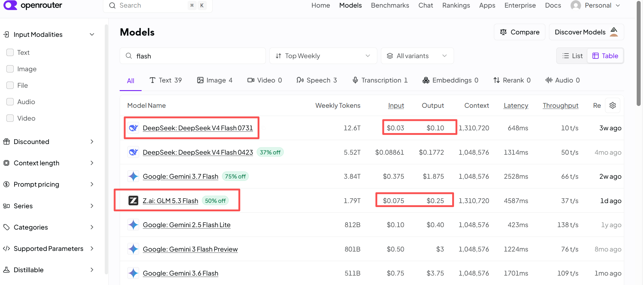Click the Prompt pricing dollar icon
The height and width of the screenshot is (285, 644).
point(6,184)
